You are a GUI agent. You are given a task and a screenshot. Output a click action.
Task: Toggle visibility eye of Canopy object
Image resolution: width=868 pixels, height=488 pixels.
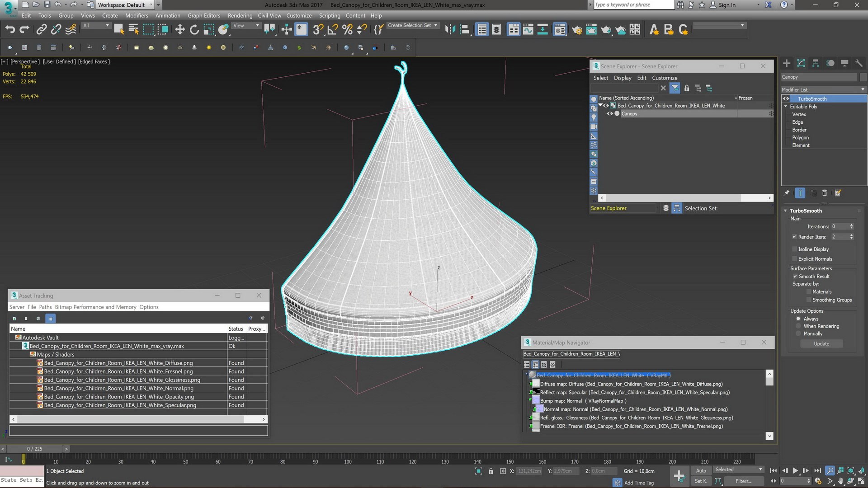pyautogui.click(x=609, y=114)
